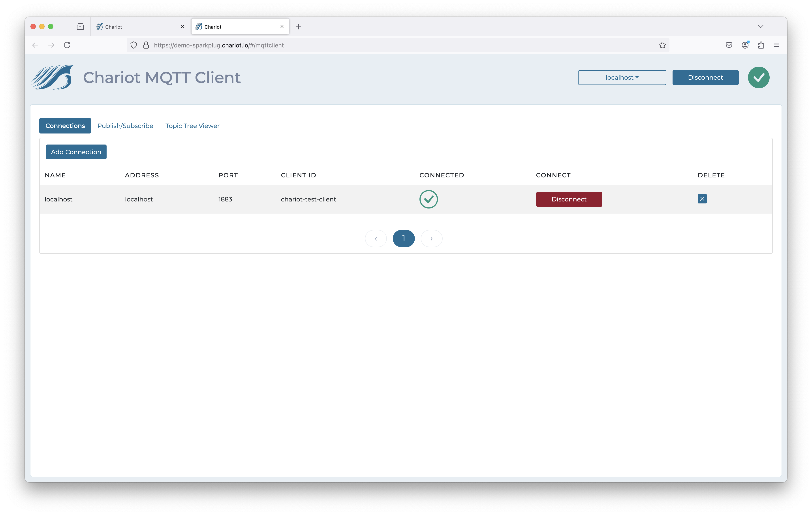Screen dimensions: 812x515
Task: Select the active second Chariot browser tab
Action: pyautogui.click(x=240, y=27)
